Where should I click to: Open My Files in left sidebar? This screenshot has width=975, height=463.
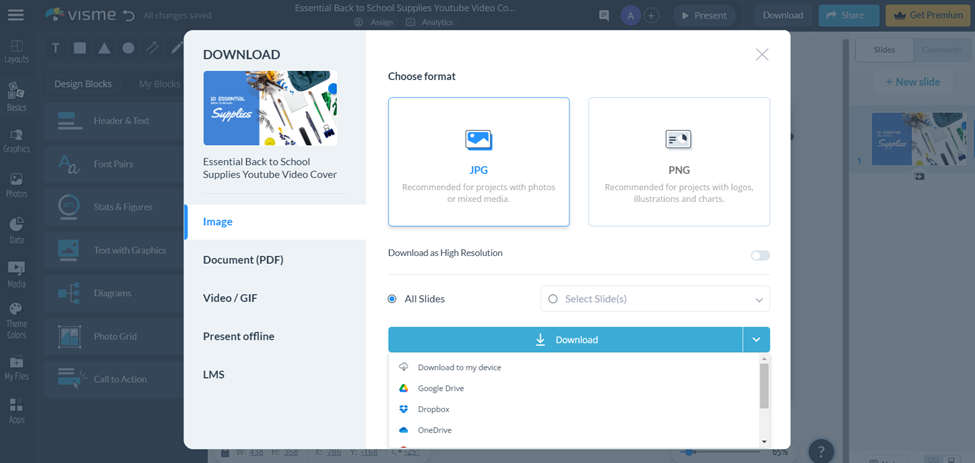[x=17, y=367]
